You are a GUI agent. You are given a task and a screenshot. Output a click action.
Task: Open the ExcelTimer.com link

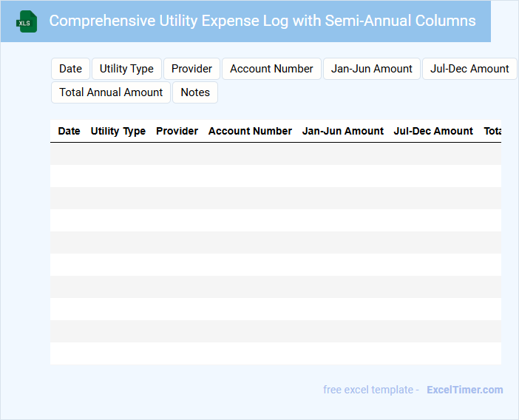464,390
